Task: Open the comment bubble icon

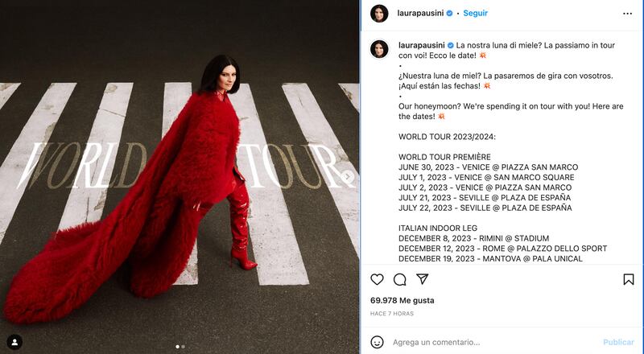Action: (399, 280)
